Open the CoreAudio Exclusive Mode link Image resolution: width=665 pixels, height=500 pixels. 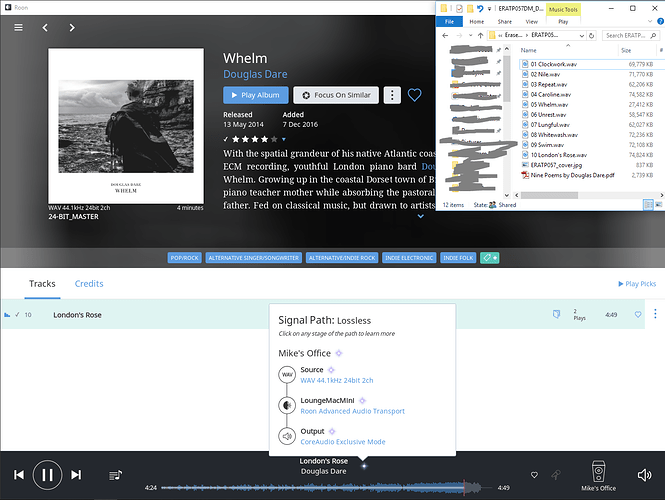[x=343, y=442]
